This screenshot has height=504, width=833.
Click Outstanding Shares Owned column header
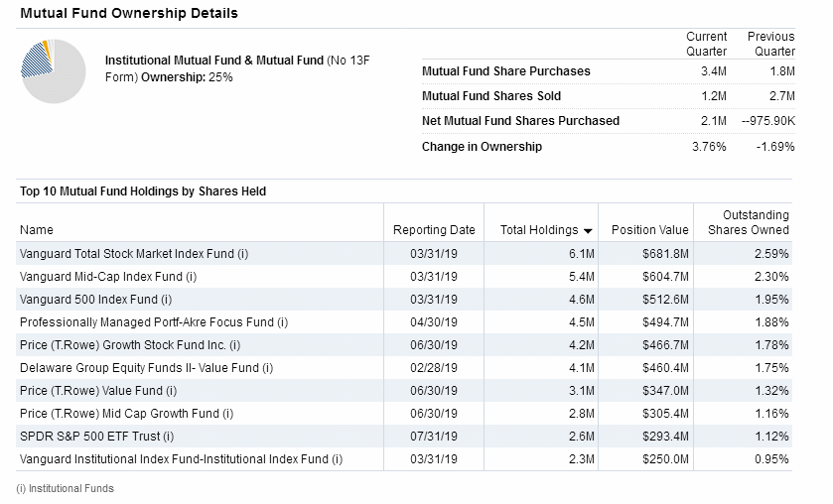(x=748, y=222)
